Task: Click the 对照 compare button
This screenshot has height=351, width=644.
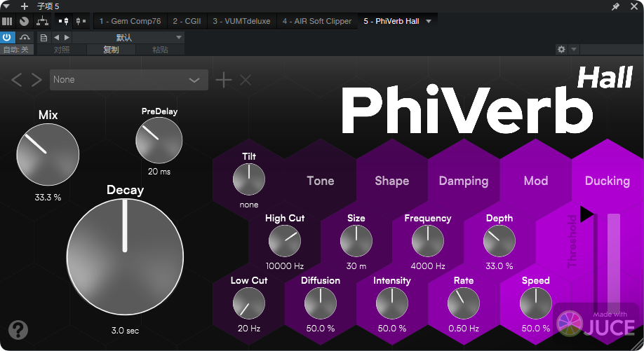Action: 62,50
